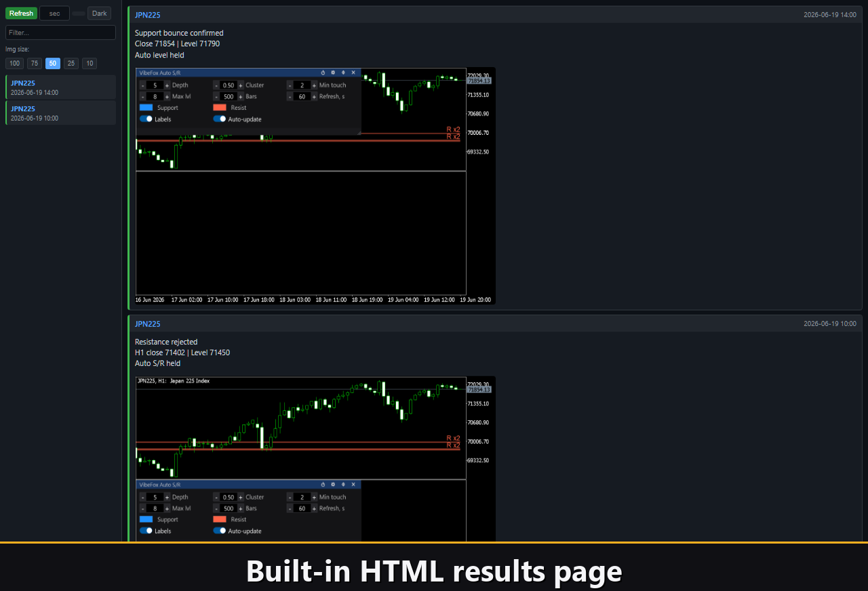Switch the theme with the Dark button
This screenshot has width=868, height=591.
click(99, 14)
